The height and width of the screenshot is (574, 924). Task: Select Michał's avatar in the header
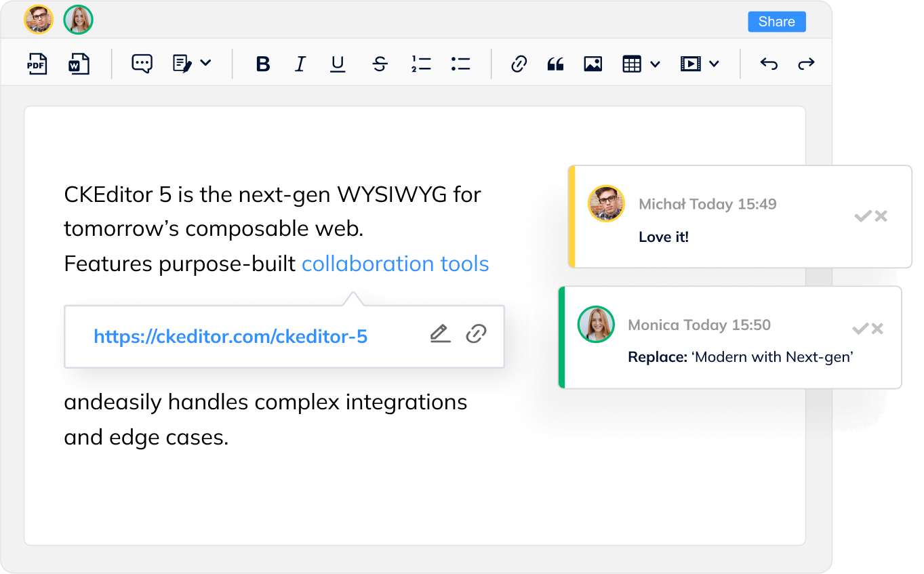(39, 20)
